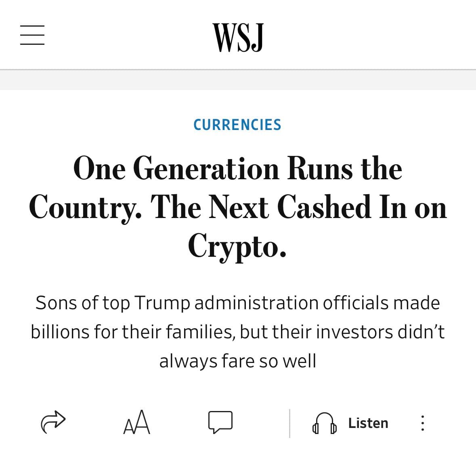Tap the share arrow icon

coord(53,422)
